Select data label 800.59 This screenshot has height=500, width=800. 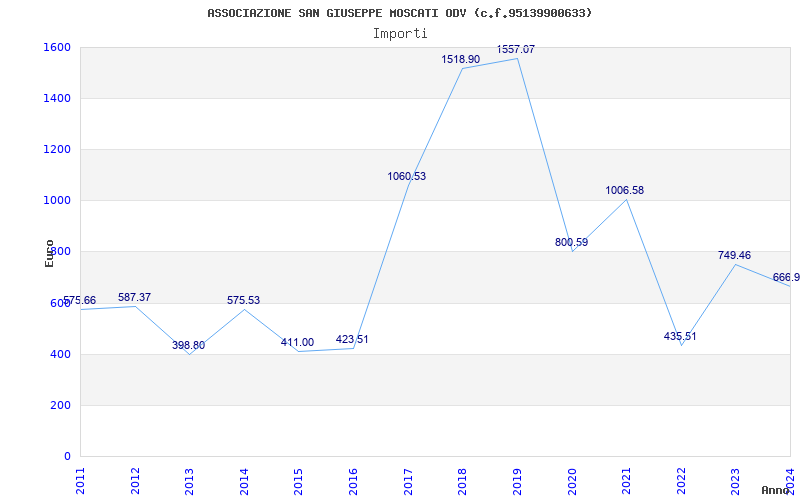(571, 242)
